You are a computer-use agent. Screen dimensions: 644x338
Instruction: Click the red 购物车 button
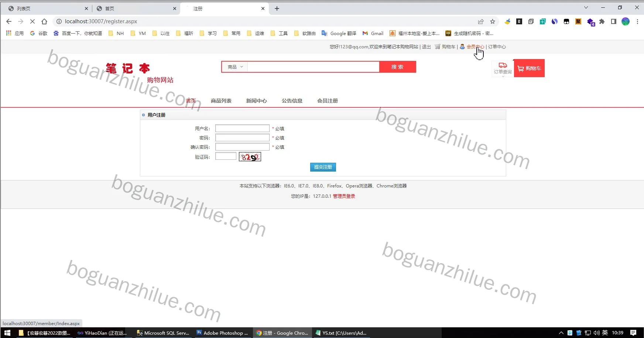[x=529, y=68]
